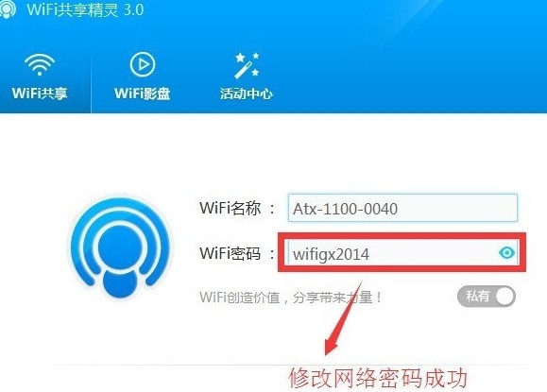
Task: Click the play-circle icon above WiFi影盘
Action: pyautogui.click(x=142, y=64)
